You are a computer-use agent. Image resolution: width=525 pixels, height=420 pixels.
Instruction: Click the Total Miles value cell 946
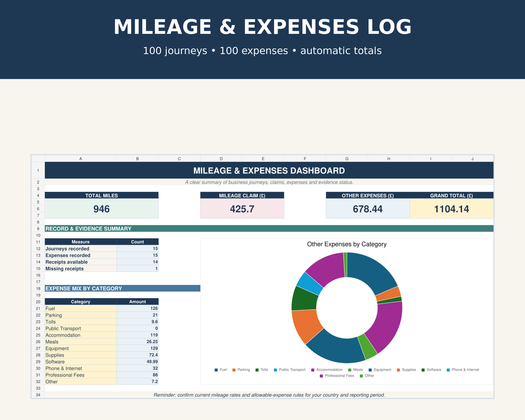point(102,209)
